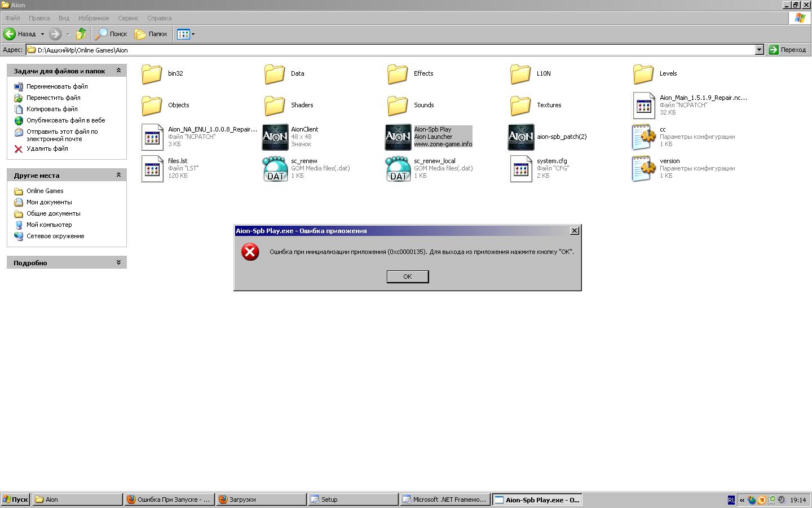Select the Shaders folder icon
812x508 pixels.
275,105
